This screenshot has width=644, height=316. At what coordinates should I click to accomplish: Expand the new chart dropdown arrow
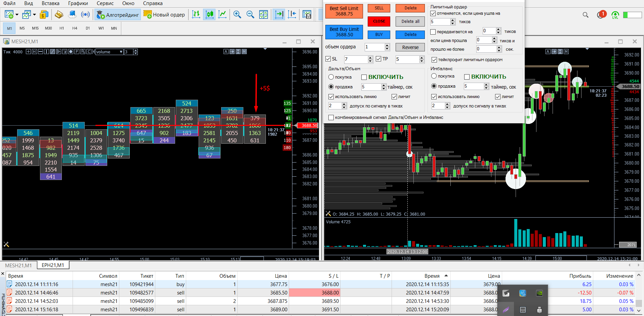17,14
